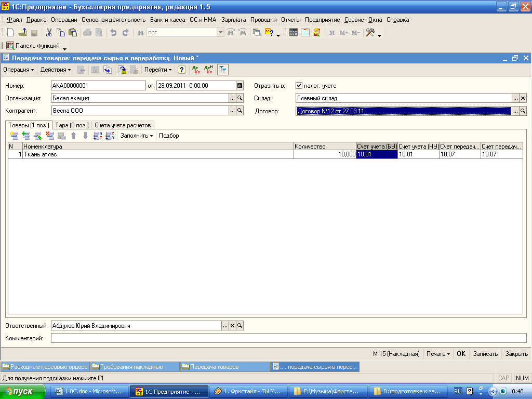Open Отчеты menu
Image resolution: width=532 pixels, height=399 pixels.
[291, 20]
